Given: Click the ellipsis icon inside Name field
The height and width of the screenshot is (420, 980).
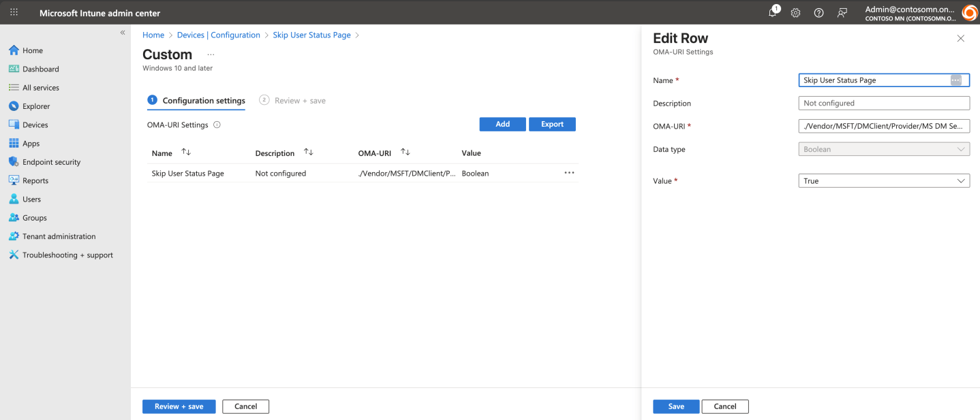Looking at the screenshot, I should (x=955, y=80).
